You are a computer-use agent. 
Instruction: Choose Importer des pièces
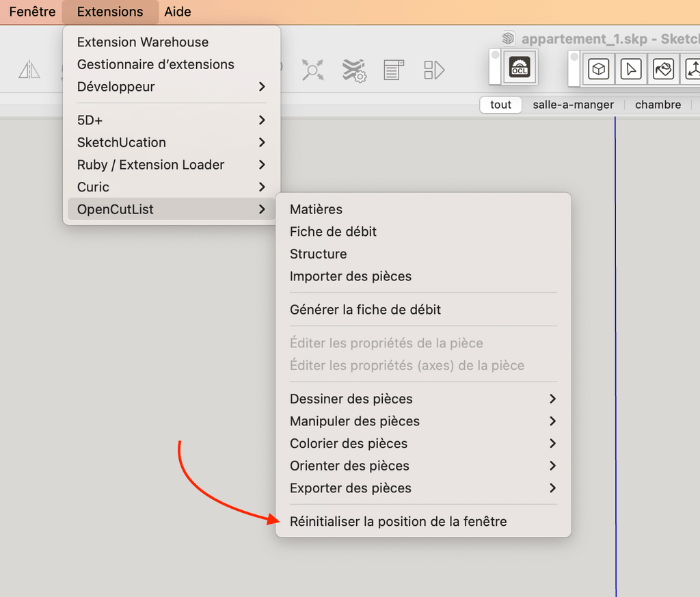[x=423, y=276]
